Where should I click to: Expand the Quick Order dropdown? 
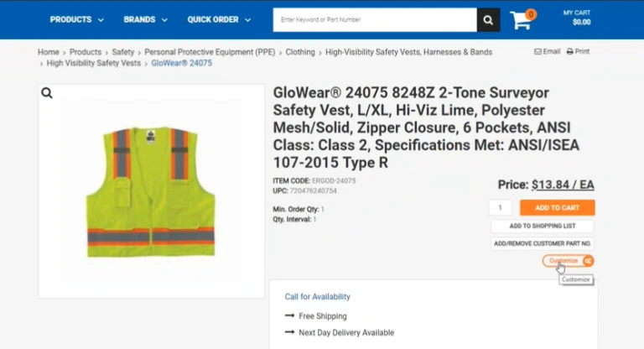[x=219, y=19]
